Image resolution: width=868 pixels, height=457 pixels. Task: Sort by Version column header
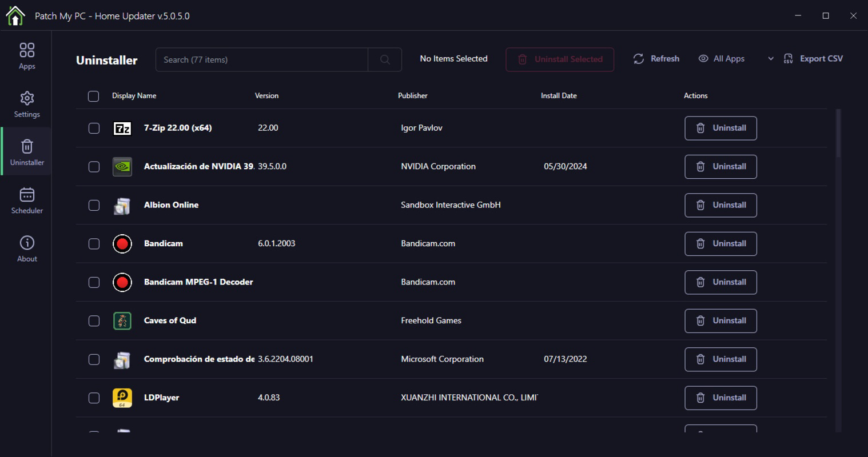(x=266, y=96)
